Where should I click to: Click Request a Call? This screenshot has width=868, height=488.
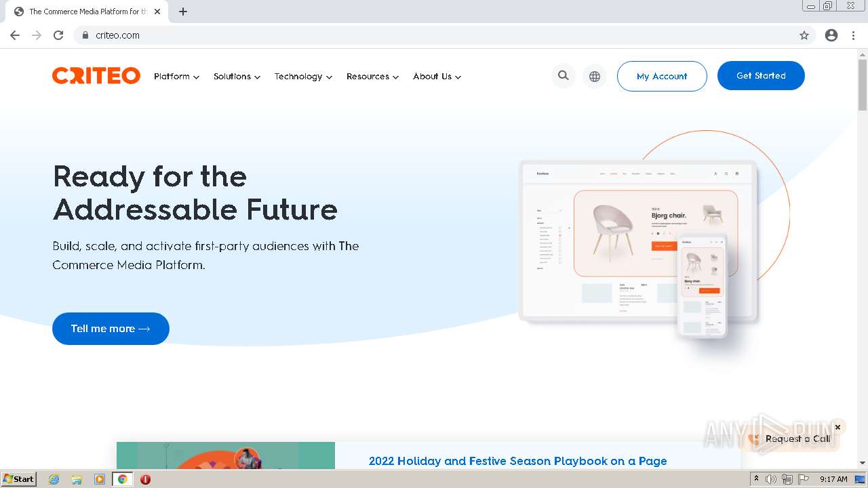pyautogui.click(x=791, y=439)
